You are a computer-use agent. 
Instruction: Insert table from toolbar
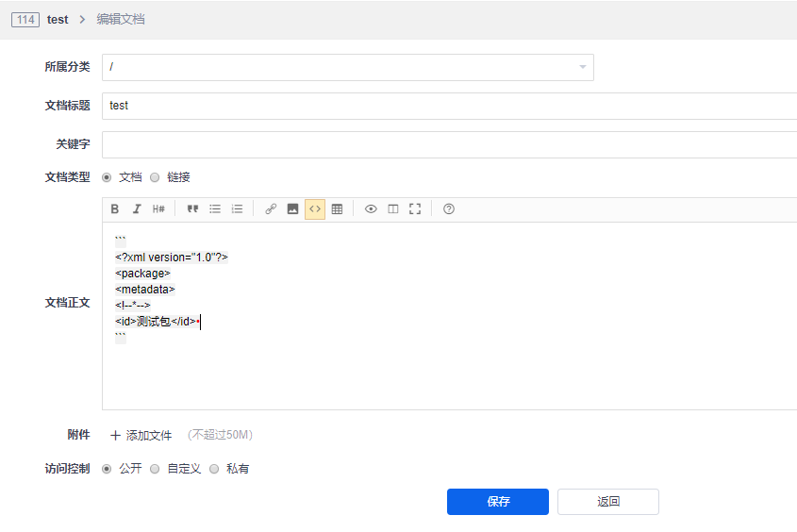[x=337, y=208]
